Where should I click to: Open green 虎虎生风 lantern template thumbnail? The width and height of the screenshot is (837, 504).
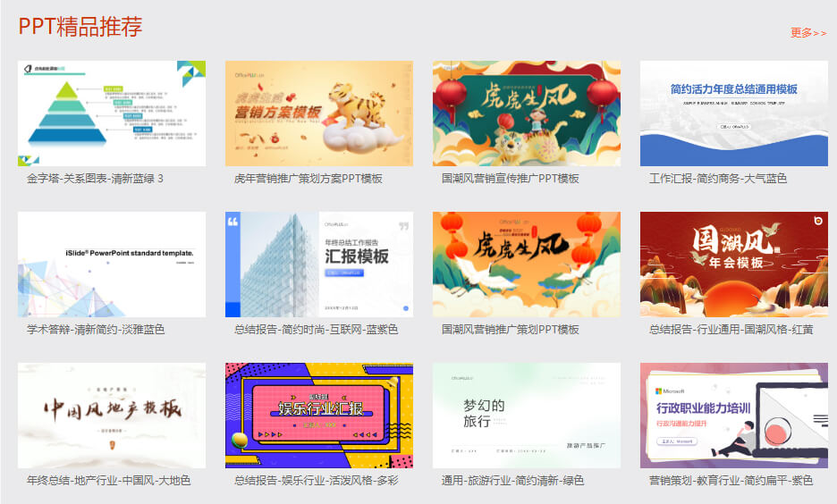click(527, 113)
